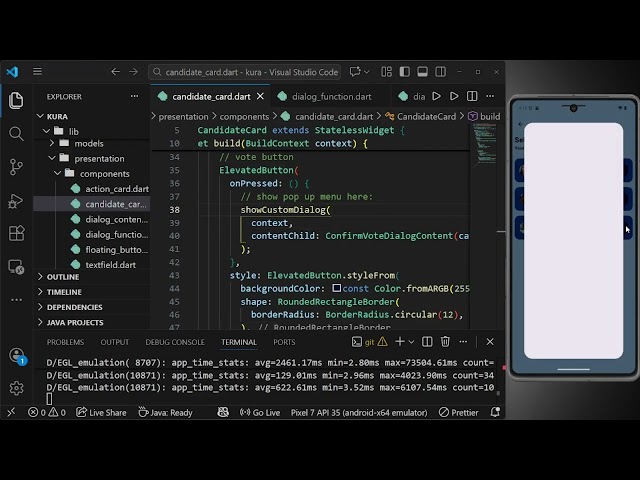Image resolution: width=640 pixels, height=480 pixels.
Task: Split the editor to the right
Action: 472,96
